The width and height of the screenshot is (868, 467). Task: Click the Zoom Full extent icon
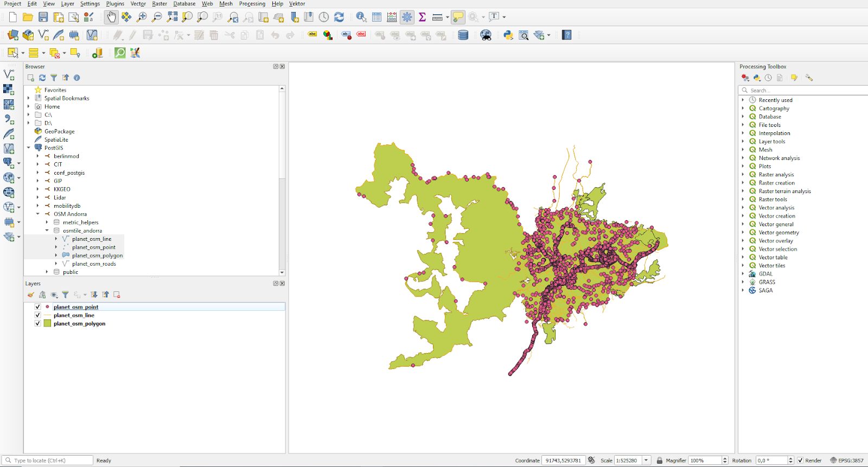172,17
